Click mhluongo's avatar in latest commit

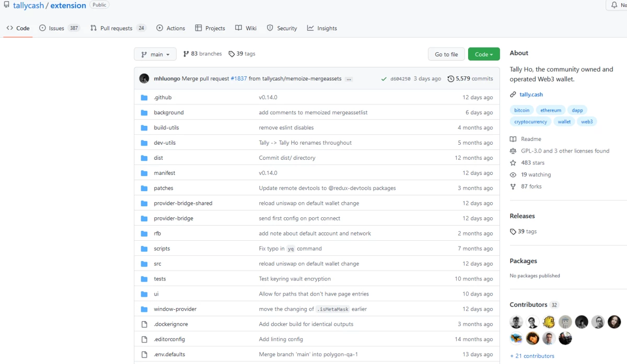pos(144,79)
